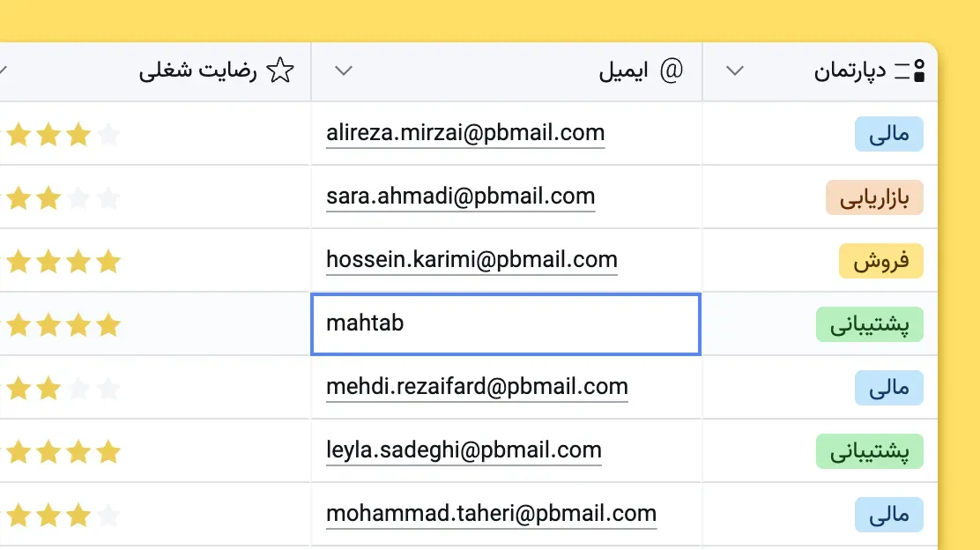Click mehdi.rezaifard@pbmail.com email link

click(477, 387)
